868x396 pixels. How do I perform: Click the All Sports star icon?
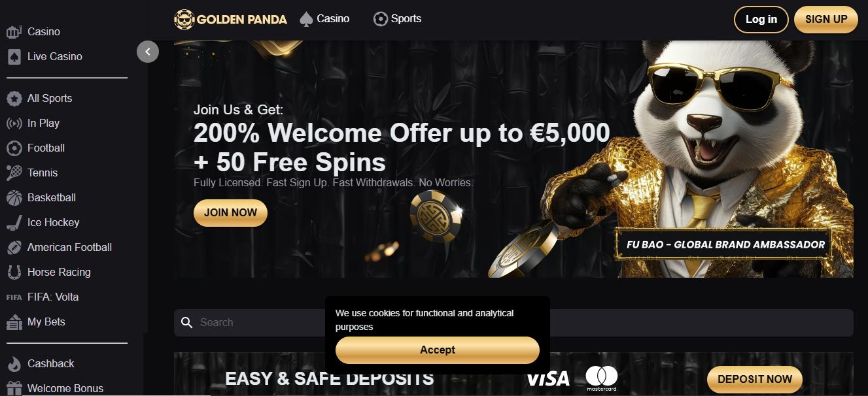click(x=14, y=99)
